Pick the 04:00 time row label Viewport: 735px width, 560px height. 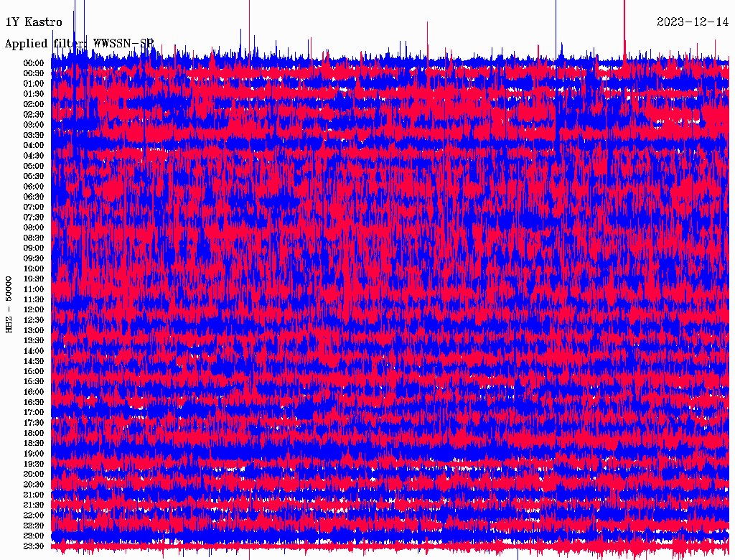[34, 146]
